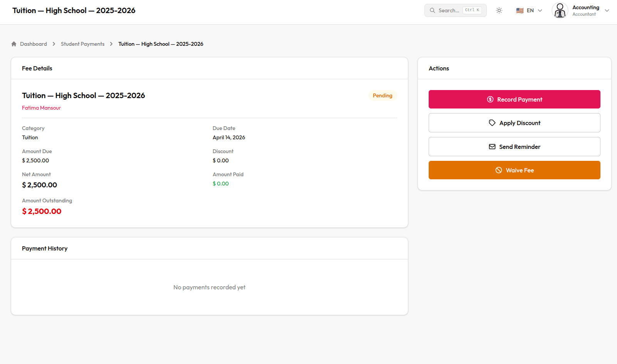Click the current Tuition breadcrumb item

point(161,44)
